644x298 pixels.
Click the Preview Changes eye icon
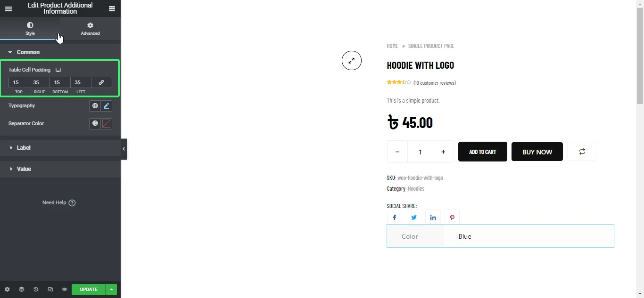pyautogui.click(x=64, y=290)
